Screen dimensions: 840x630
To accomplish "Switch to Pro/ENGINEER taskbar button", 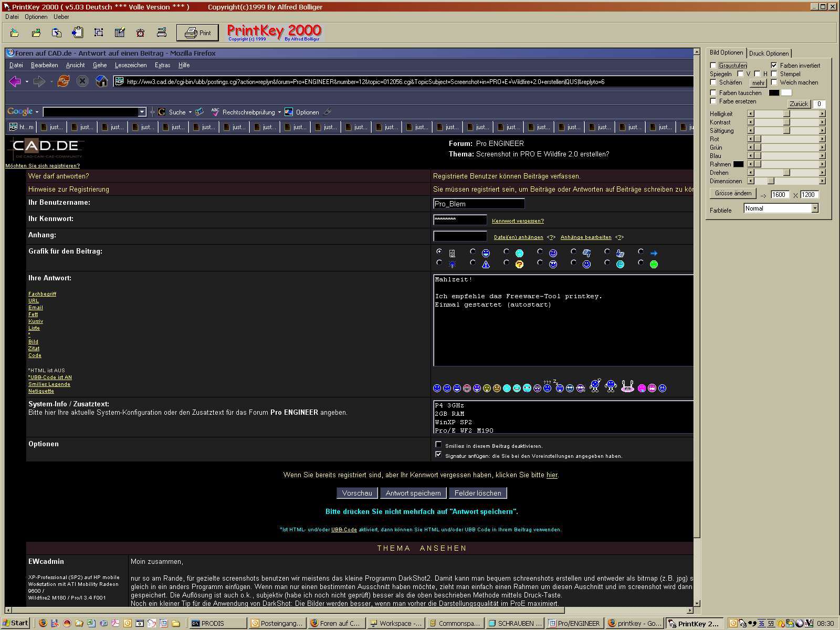I will (574, 623).
